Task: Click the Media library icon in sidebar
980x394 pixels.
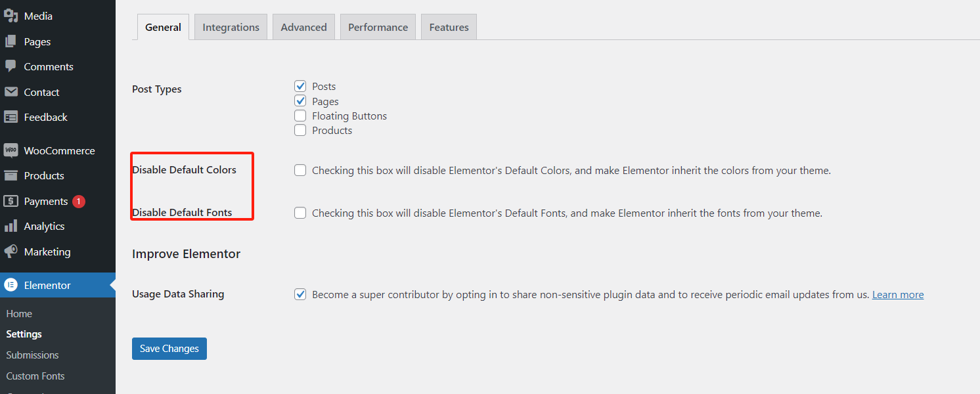Action: 11,16
